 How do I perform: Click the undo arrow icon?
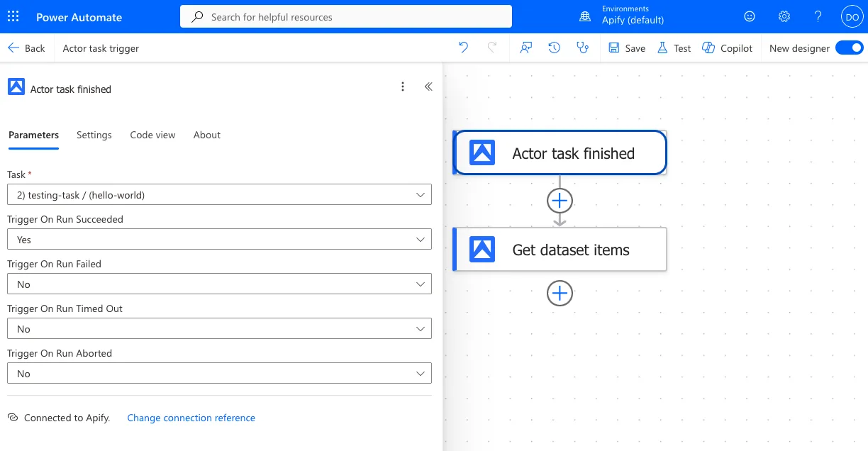[463, 48]
